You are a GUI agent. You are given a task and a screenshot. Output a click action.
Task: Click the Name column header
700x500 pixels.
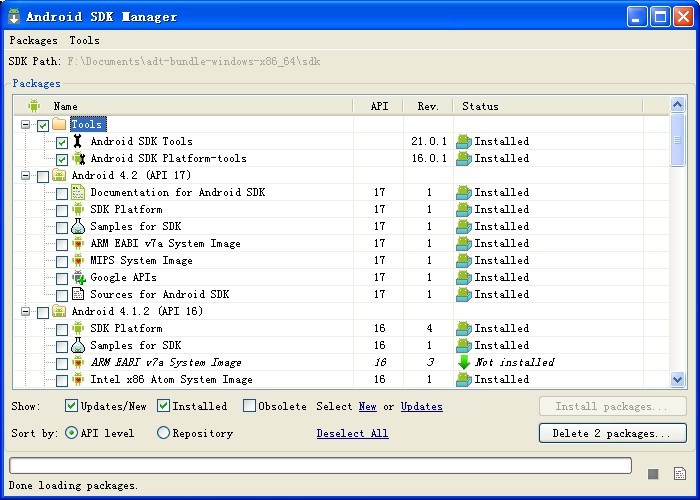[183, 106]
